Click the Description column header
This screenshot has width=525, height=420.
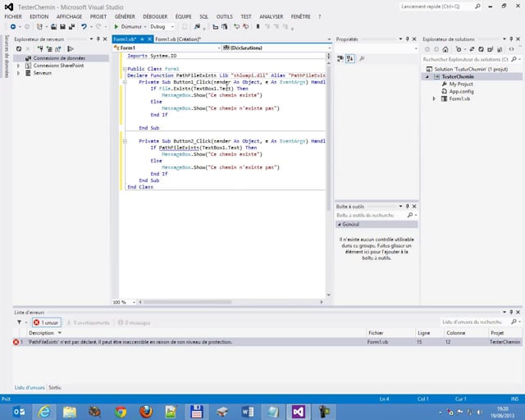(x=41, y=333)
